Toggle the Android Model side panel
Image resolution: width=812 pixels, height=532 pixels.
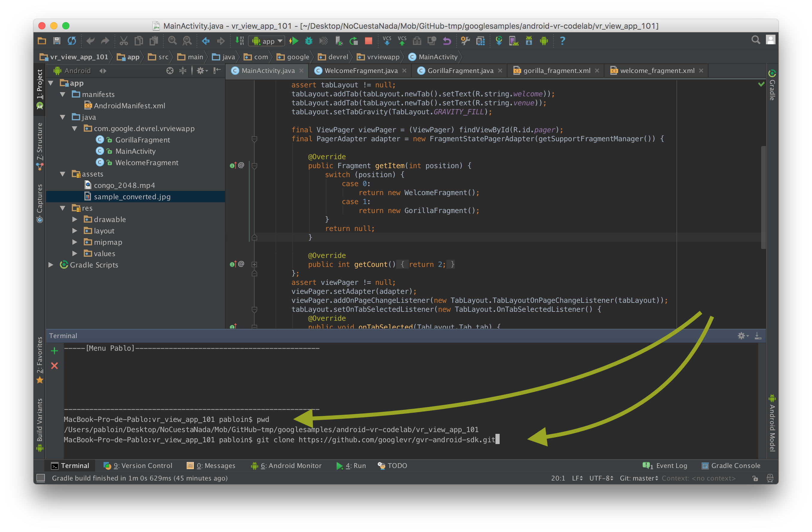pyautogui.click(x=772, y=422)
